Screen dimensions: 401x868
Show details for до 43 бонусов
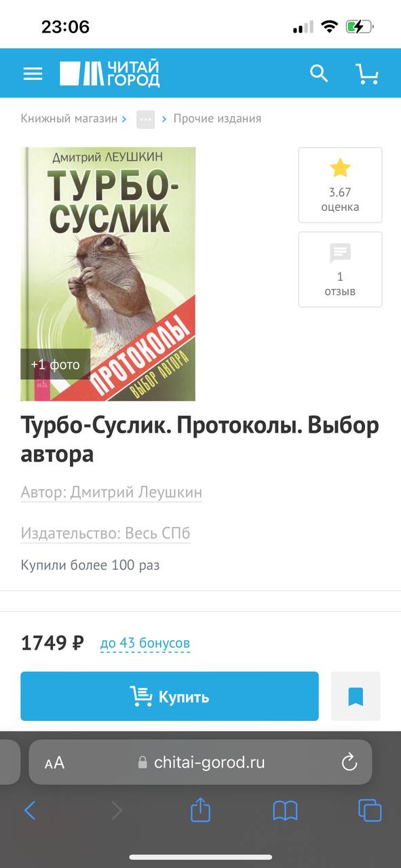click(x=145, y=644)
